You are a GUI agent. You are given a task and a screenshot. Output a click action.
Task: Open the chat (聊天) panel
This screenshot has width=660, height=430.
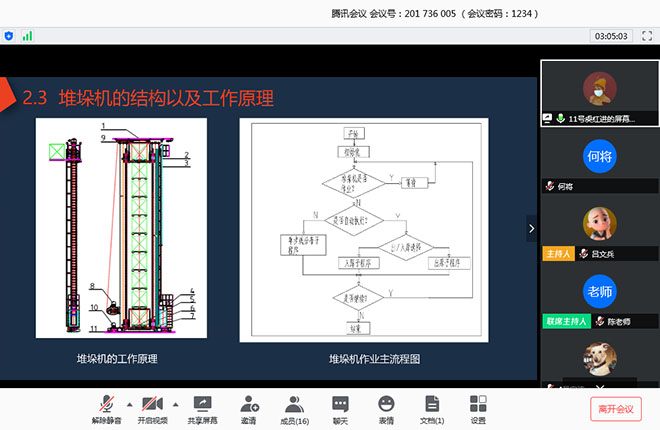(341, 409)
